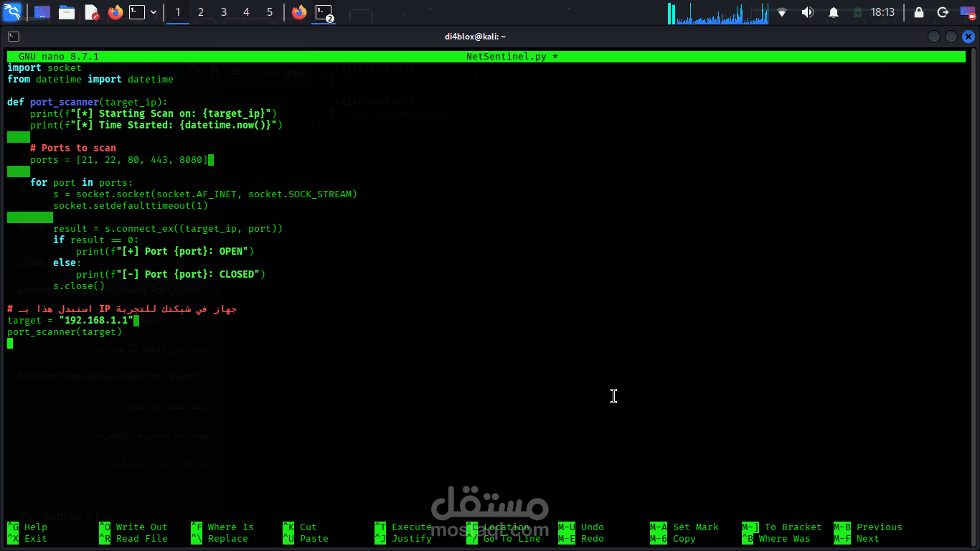Viewport: 980px width, 551px height.
Task: Open the terminal window menu icon
Action: tap(14, 36)
